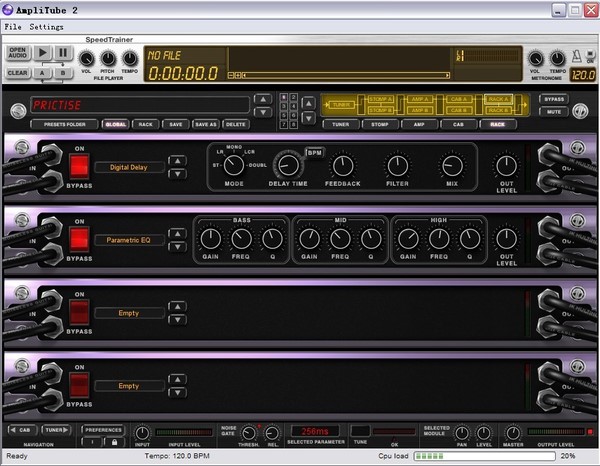Navigate to the TUNER module
This screenshot has width=600, height=466.
56,430
